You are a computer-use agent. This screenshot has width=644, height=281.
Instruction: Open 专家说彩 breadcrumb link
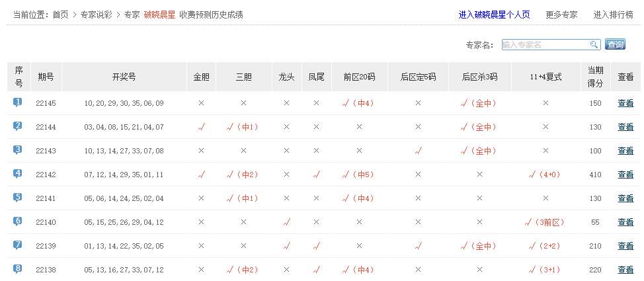96,15
